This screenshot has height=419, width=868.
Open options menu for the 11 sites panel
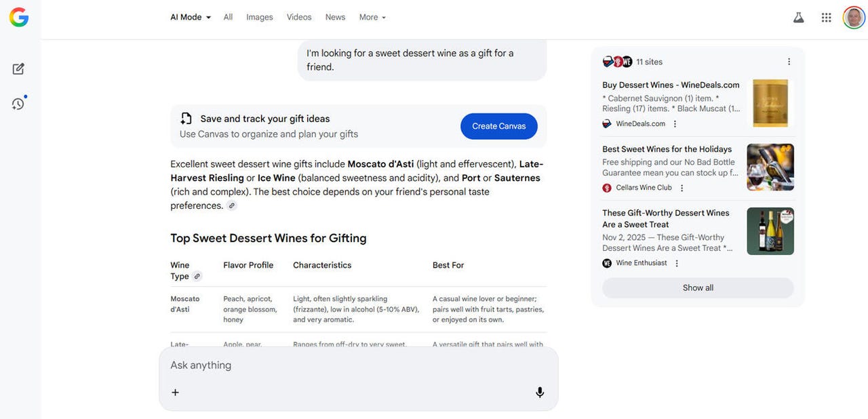[789, 62]
